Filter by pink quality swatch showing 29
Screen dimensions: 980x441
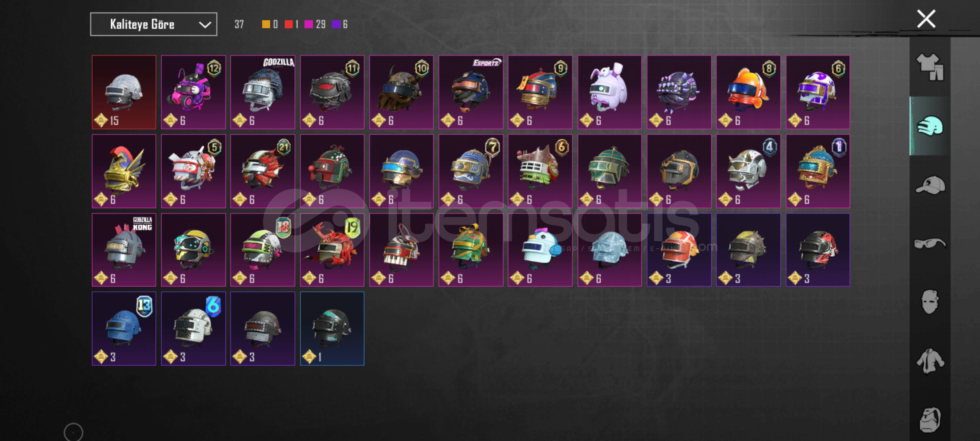(309, 24)
